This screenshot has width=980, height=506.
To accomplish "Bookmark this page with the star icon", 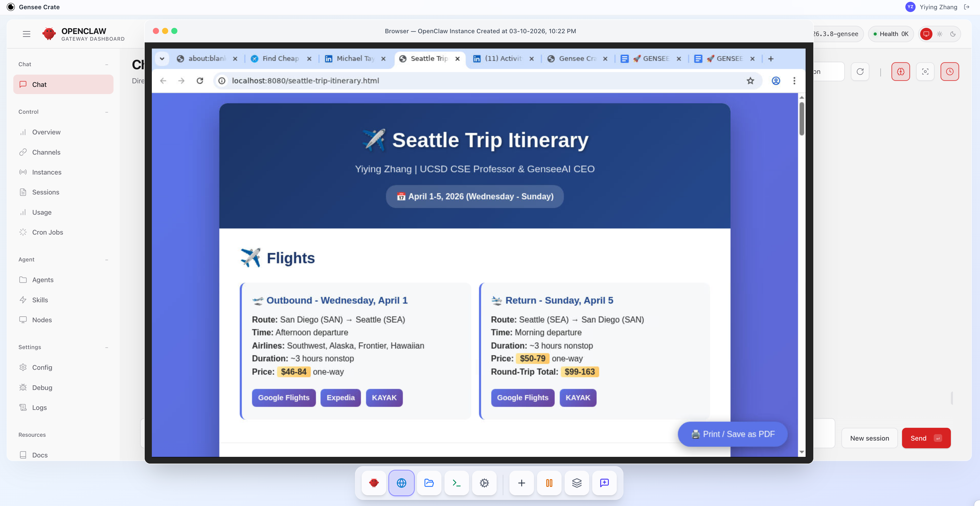I will pos(750,81).
